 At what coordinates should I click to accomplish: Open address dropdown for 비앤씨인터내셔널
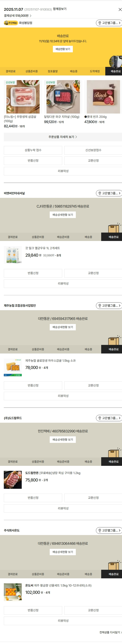(x=109, y=193)
